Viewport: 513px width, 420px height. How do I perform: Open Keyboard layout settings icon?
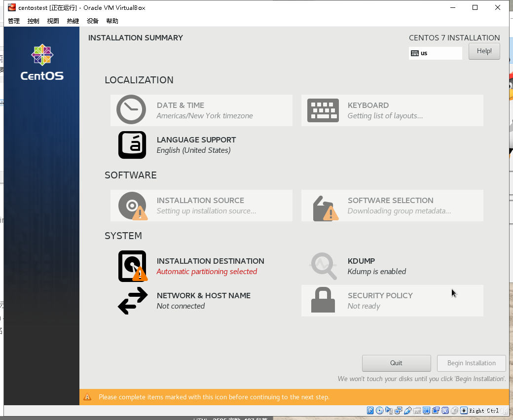point(323,110)
